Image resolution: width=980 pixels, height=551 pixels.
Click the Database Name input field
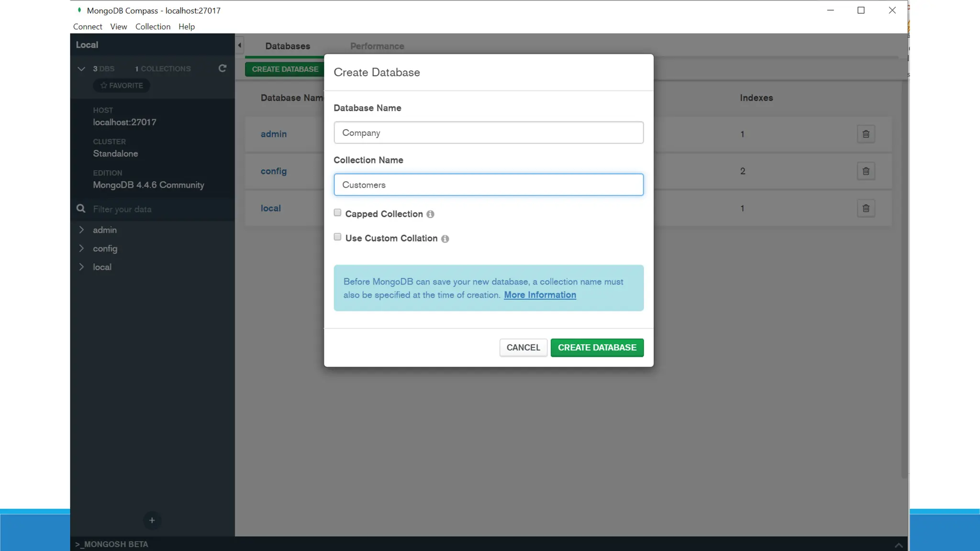488,133
